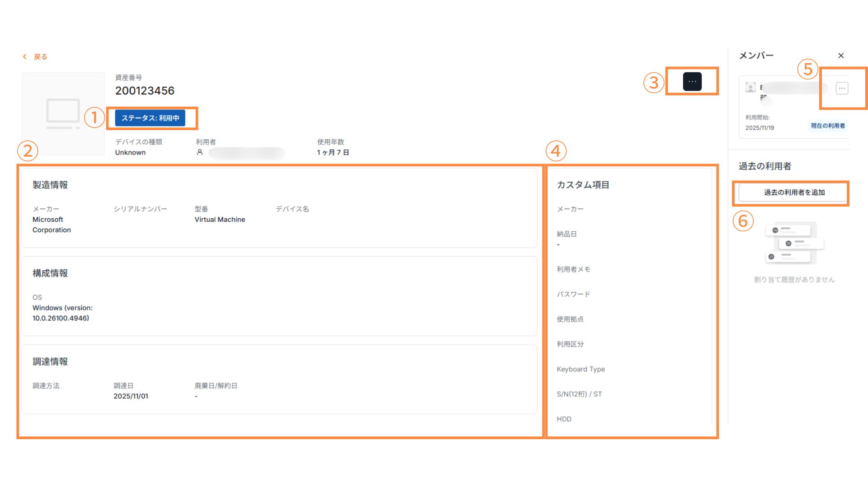This screenshot has height=488, width=868.
Task: Click the Keyboard Type custom field
Action: [580, 369]
